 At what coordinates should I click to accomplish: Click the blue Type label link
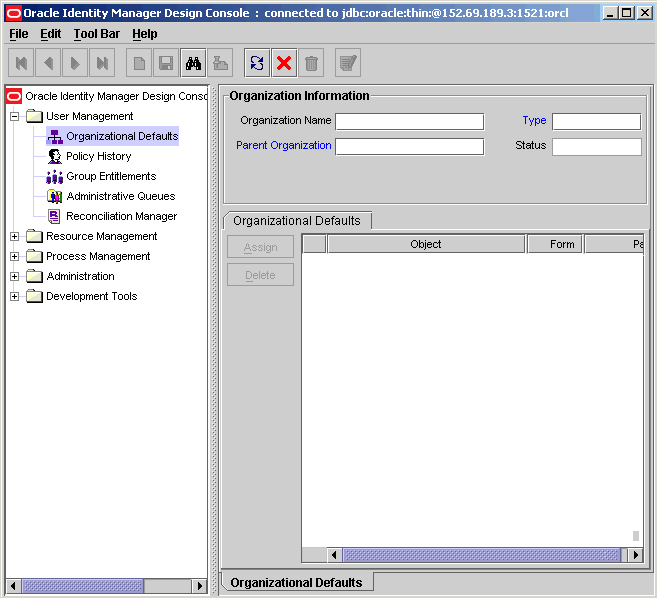534,120
